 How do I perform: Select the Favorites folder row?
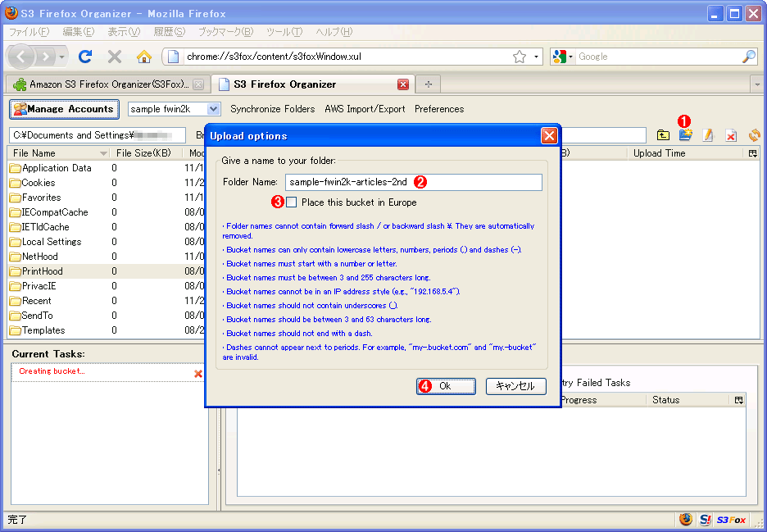[106, 198]
